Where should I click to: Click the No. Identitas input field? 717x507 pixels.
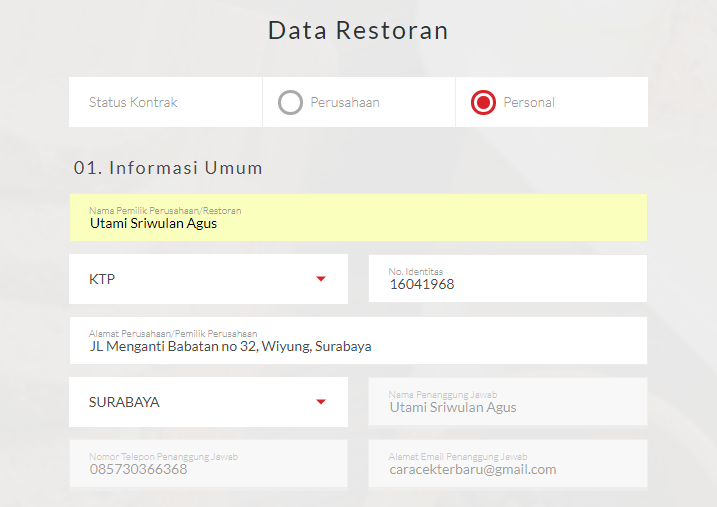click(x=507, y=283)
